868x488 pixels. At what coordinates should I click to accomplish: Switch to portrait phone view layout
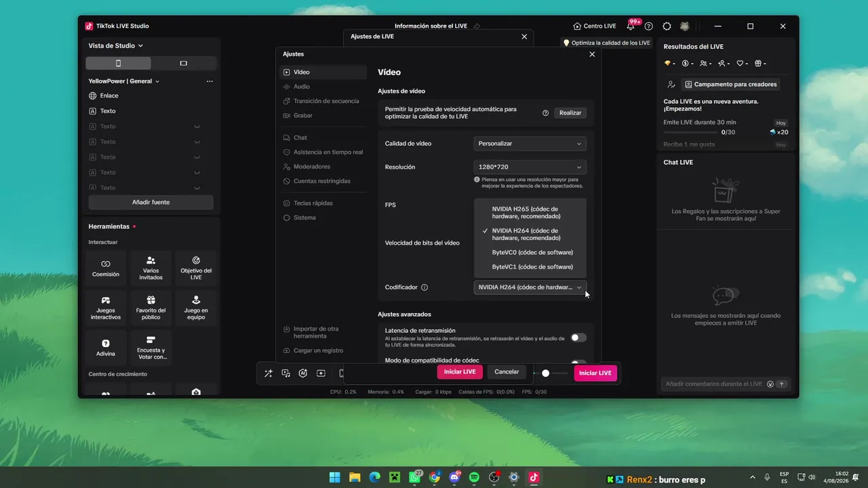tap(119, 63)
